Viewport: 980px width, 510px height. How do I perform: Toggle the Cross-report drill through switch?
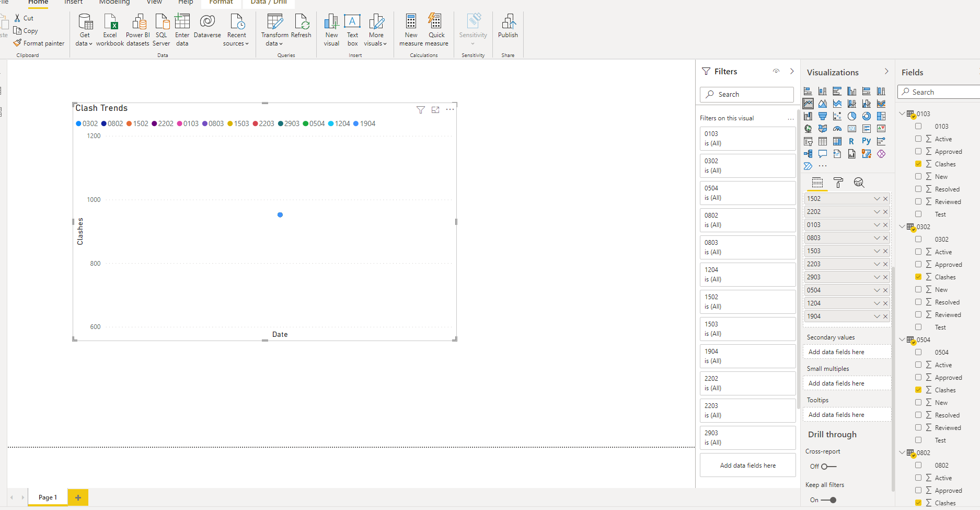tap(828, 467)
